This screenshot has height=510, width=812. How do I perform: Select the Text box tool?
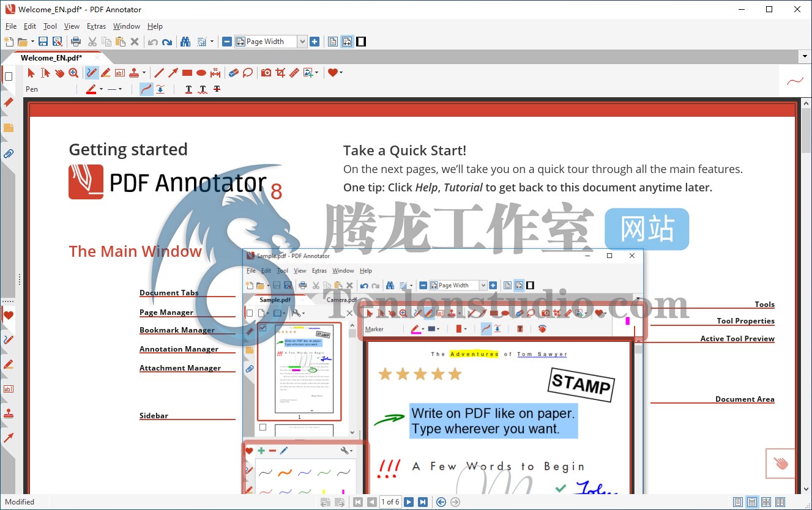point(120,73)
